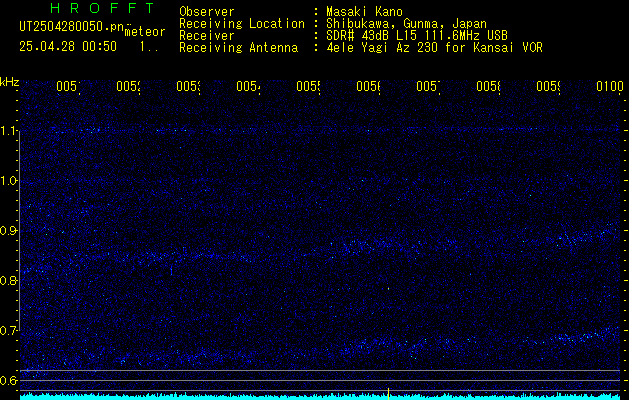Click the yellow marker on the bottom amplitude bar
The image size is (629, 400).
(388, 394)
